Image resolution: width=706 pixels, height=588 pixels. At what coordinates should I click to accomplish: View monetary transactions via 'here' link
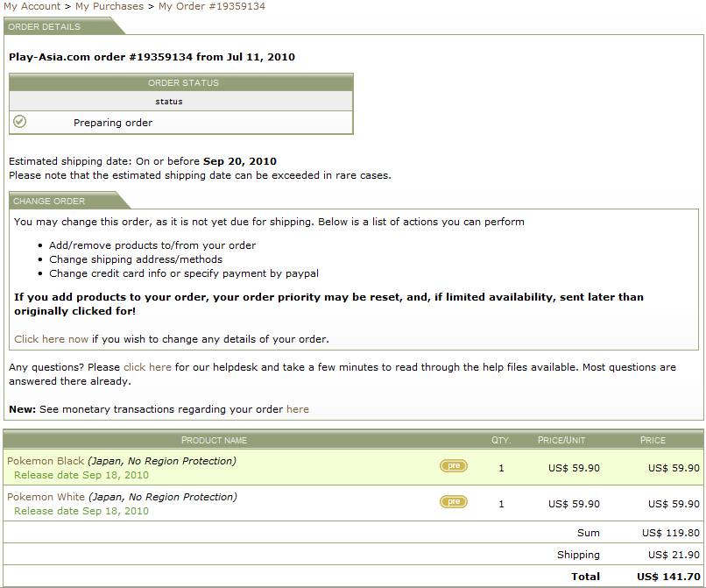pos(298,409)
